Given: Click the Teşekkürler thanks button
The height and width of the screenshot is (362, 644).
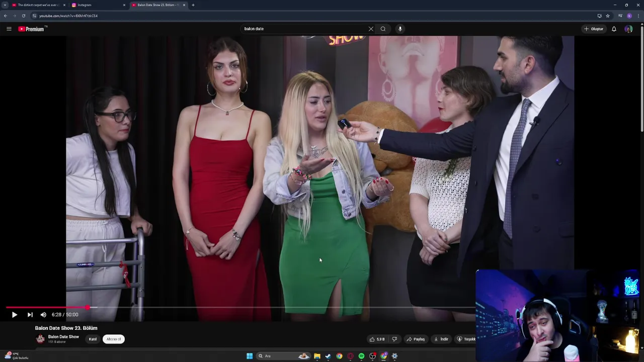Looking at the screenshot, I should [x=465, y=339].
